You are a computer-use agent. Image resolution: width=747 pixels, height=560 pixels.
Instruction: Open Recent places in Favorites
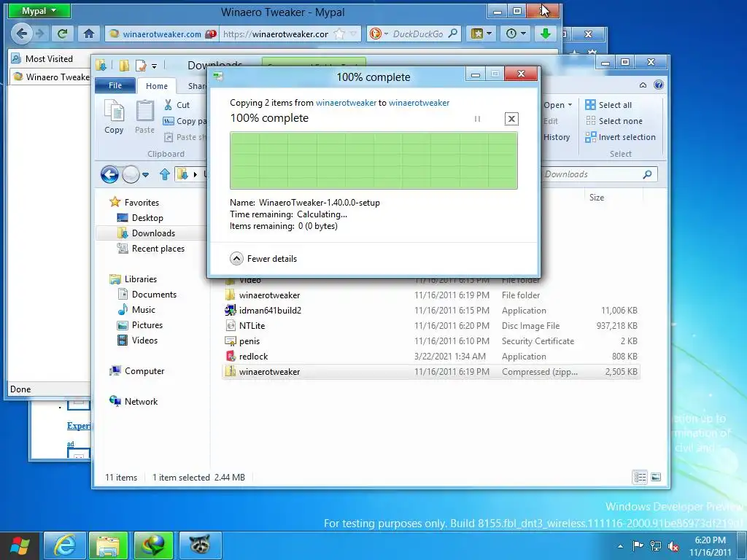click(151, 248)
